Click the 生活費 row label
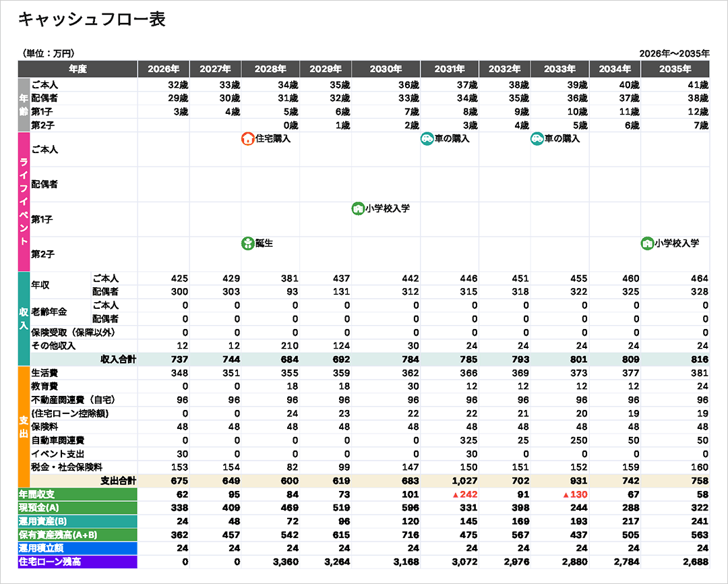728x584 pixels. coord(44,373)
